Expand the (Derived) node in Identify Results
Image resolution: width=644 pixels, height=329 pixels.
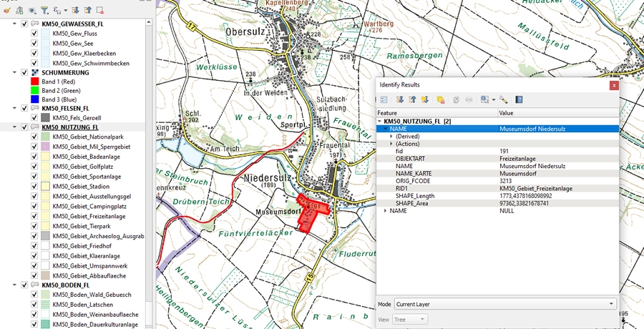[x=391, y=137]
